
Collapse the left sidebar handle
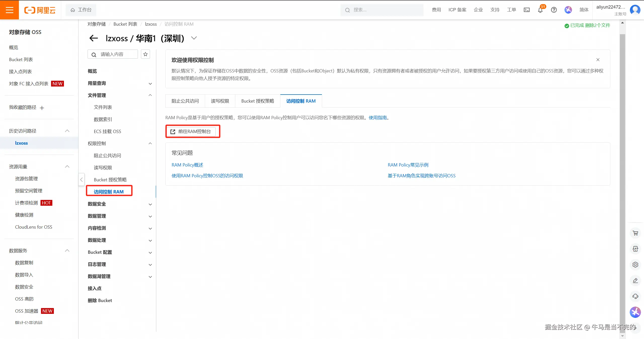81,180
